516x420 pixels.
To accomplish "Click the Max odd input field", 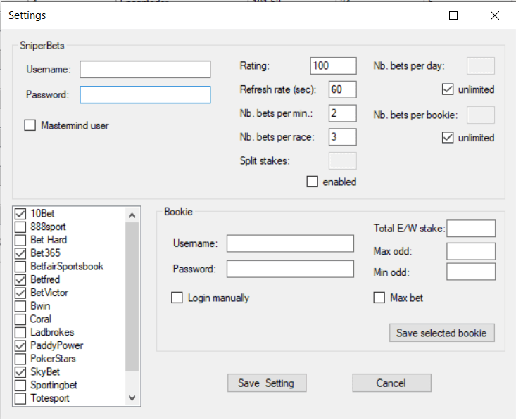I will 470,251.
